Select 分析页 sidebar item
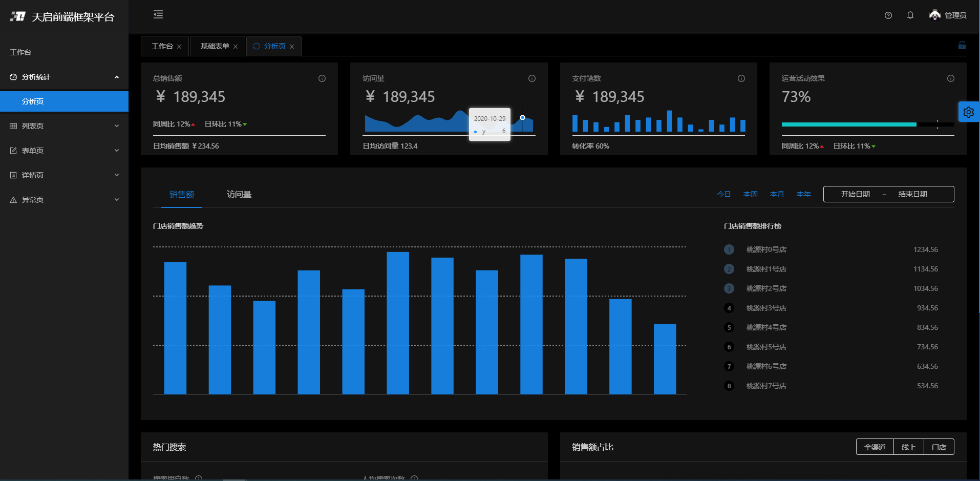The image size is (980, 481). coord(64,101)
